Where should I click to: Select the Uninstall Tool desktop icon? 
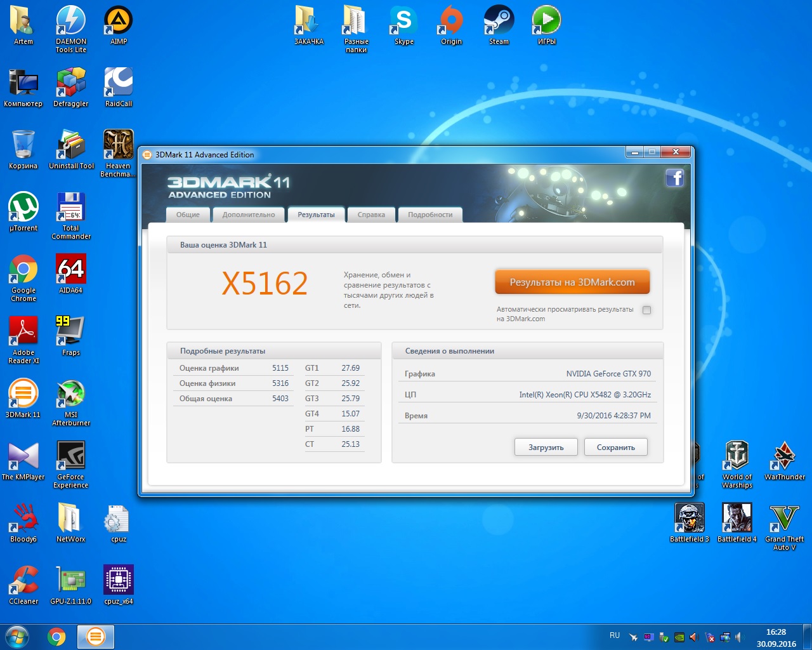point(71,149)
